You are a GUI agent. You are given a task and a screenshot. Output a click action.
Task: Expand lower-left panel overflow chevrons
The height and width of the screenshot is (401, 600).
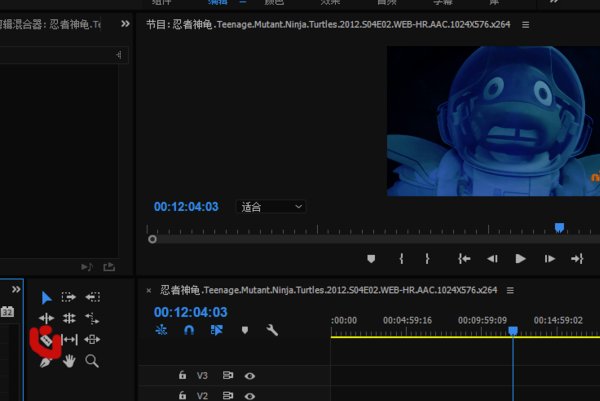(16, 289)
